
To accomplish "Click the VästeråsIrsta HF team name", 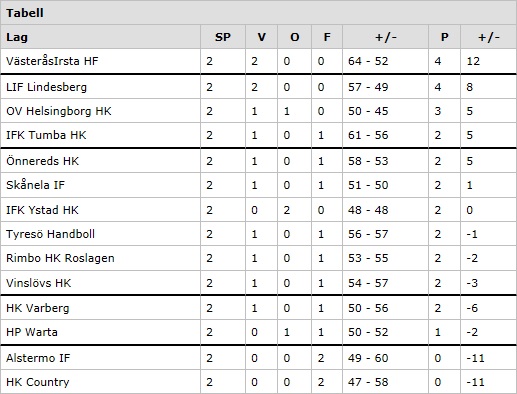I will tap(52, 61).
